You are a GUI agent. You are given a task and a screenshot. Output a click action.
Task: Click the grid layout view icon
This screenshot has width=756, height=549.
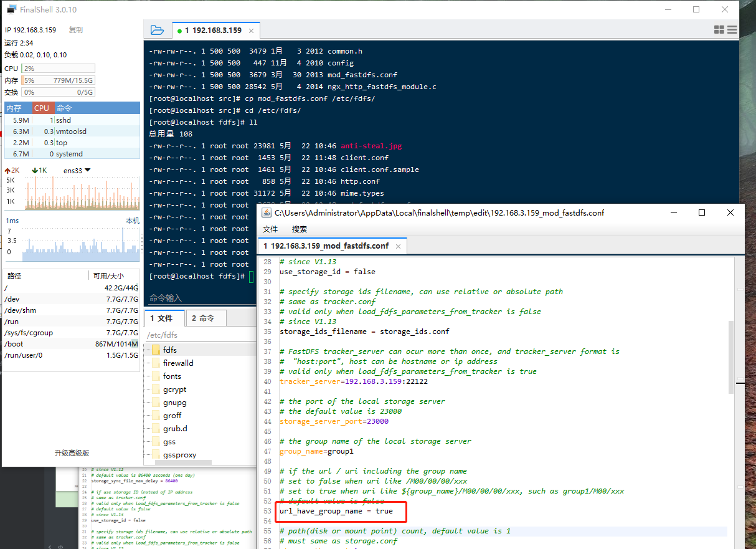pos(719,30)
